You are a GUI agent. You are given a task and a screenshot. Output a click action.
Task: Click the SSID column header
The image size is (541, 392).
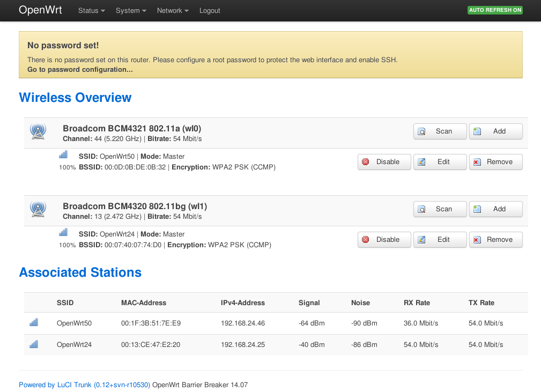pyautogui.click(x=65, y=302)
